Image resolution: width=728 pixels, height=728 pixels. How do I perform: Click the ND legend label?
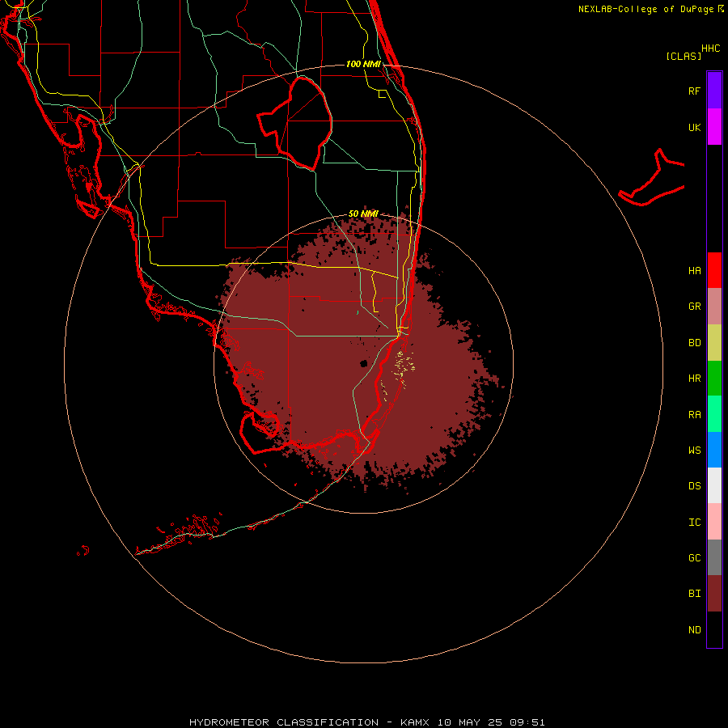point(694,630)
